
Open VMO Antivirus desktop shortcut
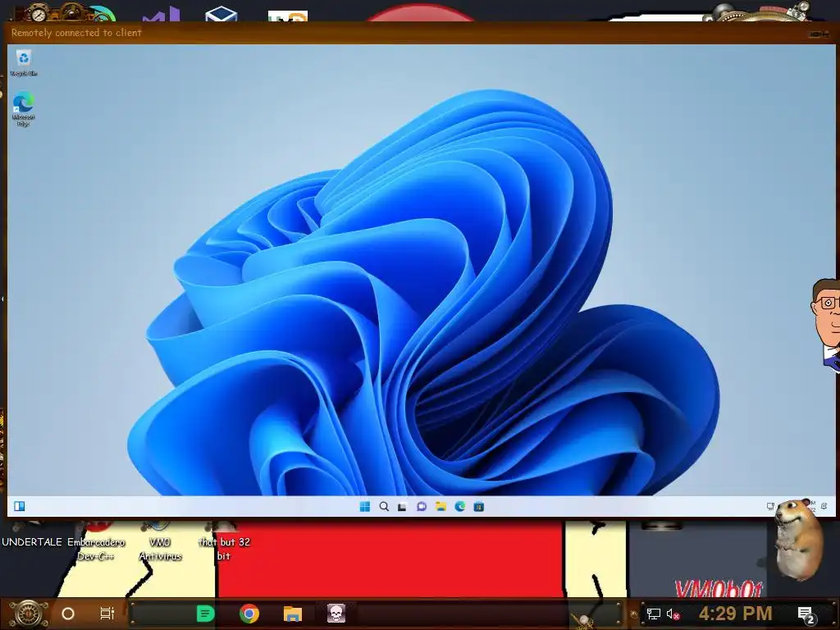tap(160, 542)
